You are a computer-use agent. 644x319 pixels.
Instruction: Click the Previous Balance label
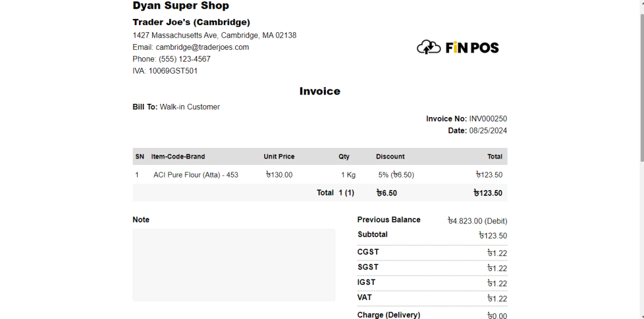[389, 220]
